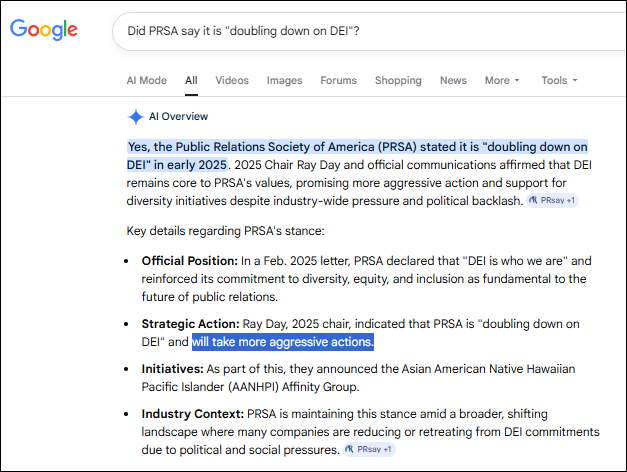
Task: Open the News tab
Action: (x=453, y=80)
